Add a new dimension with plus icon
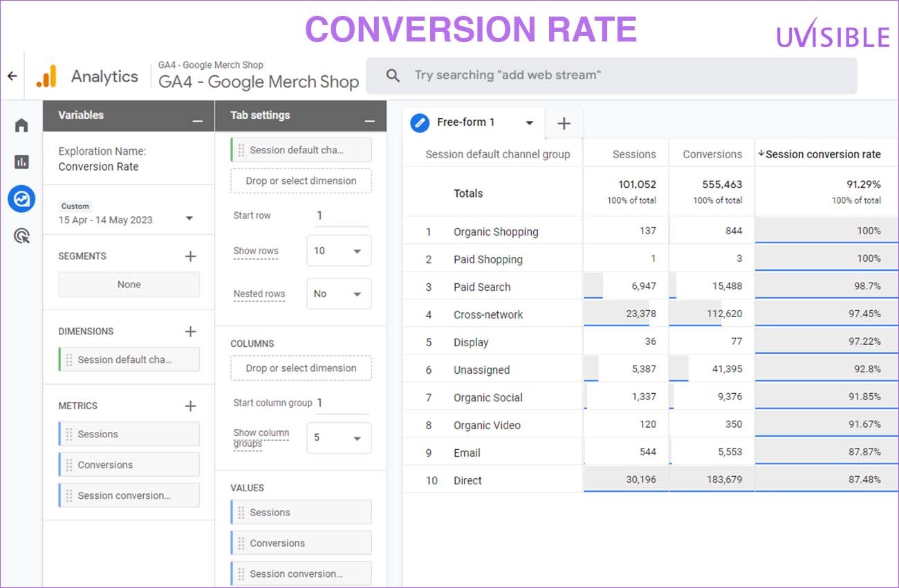 click(191, 332)
